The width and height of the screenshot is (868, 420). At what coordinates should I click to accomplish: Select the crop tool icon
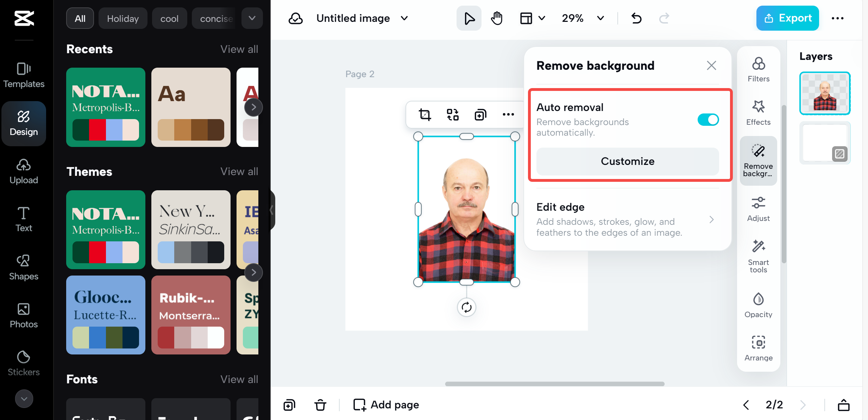424,115
